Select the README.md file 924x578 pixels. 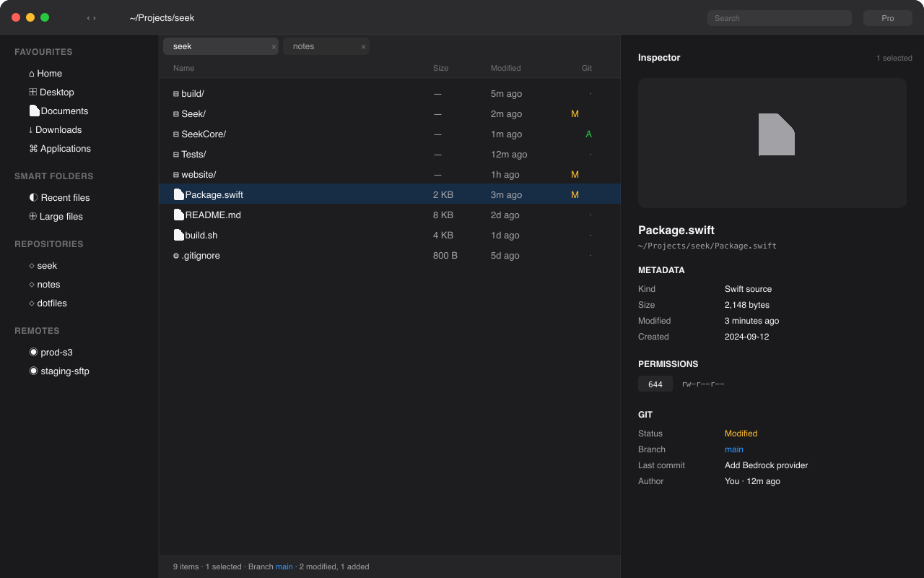[390, 215]
